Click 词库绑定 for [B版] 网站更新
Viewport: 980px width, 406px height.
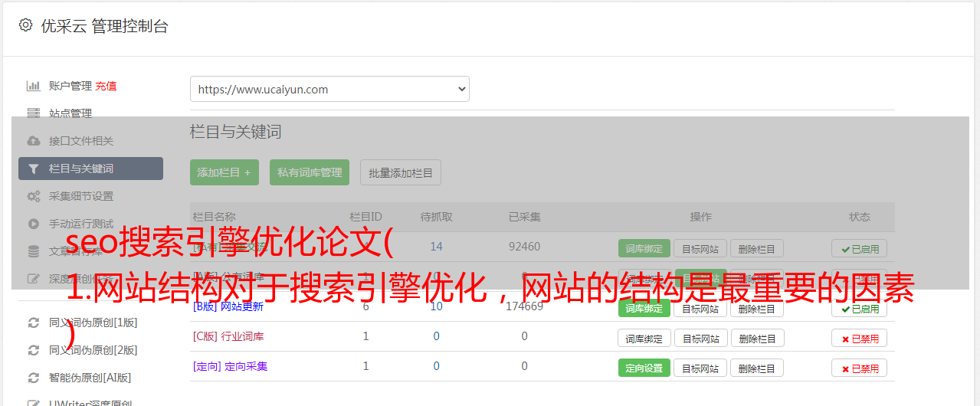(644, 308)
